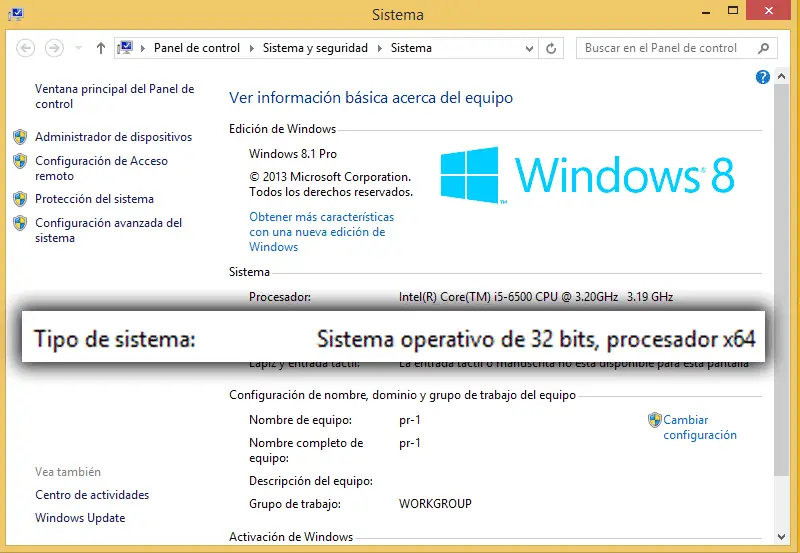The width and height of the screenshot is (800, 553).
Task: Click 'Cambiar configuración' link
Action: tap(699, 427)
